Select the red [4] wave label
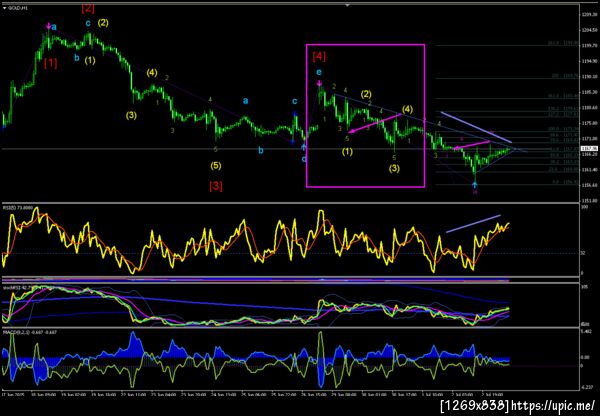This screenshot has width=600, height=416. [x=319, y=56]
